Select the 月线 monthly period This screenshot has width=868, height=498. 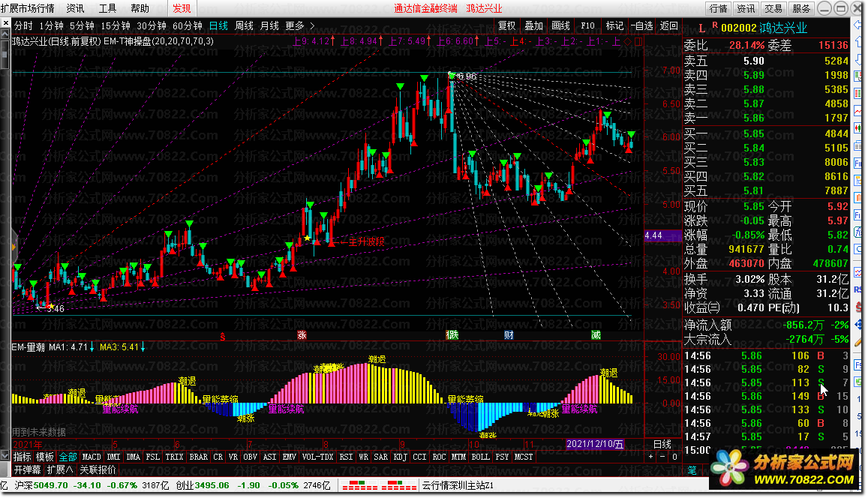269,25
